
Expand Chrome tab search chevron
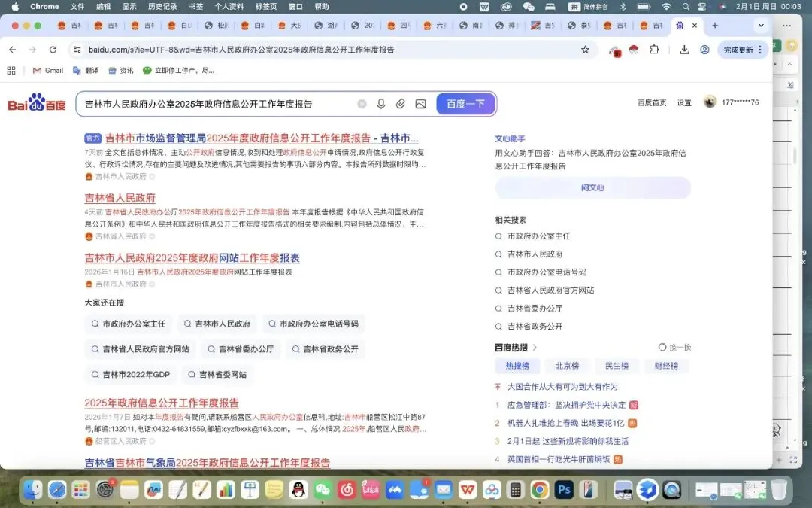[761, 25]
